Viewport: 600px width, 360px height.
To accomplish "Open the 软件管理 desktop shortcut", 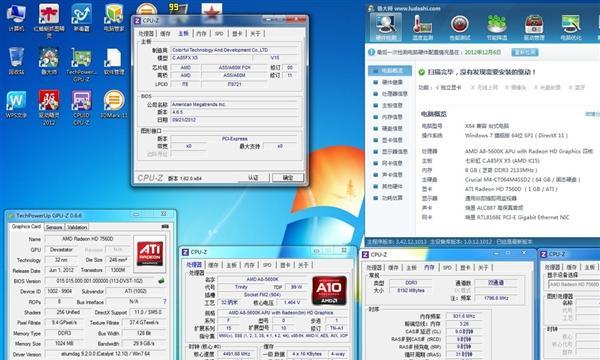I will pos(114,60).
